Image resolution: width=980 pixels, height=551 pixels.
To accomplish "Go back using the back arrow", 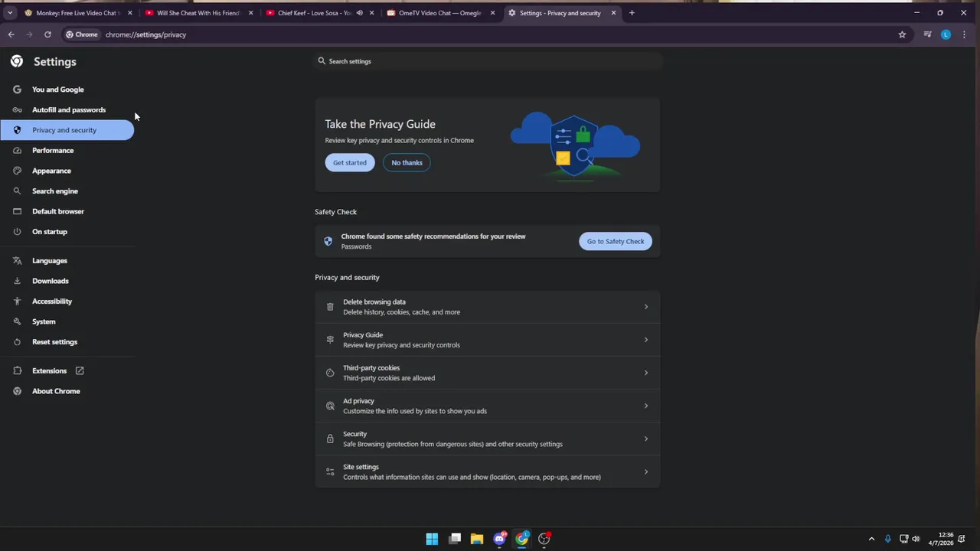I will pyautogui.click(x=11, y=34).
